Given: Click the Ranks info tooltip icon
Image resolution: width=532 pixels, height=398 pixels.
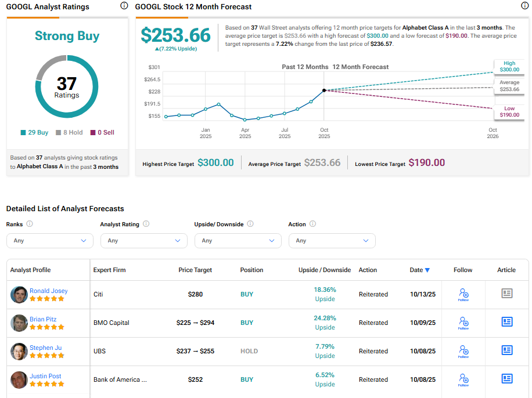Looking at the screenshot, I should [x=30, y=224].
